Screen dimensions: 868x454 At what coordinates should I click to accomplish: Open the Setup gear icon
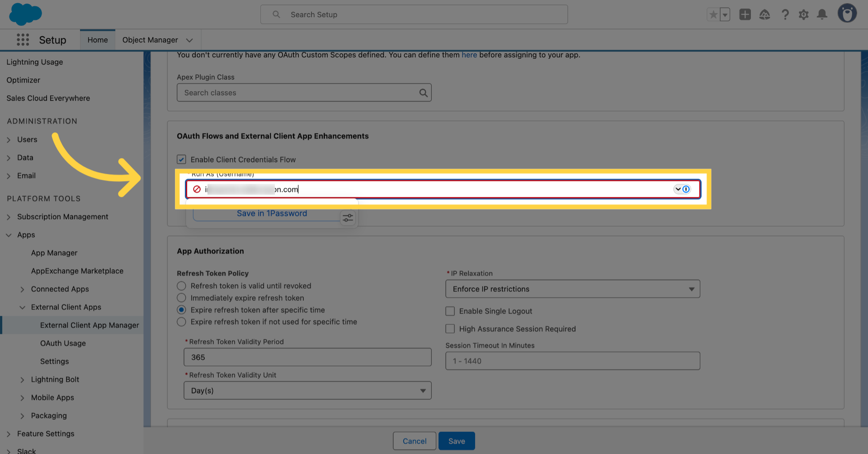(x=803, y=15)
